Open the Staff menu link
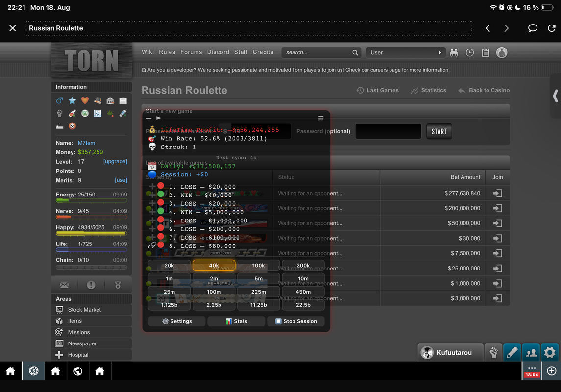The image size is (561, 392). (x=241, y=52)
